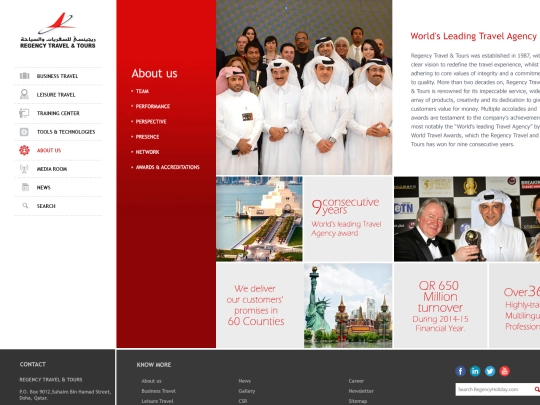Open Awards & Accreditations submenu link

[167, 167]
